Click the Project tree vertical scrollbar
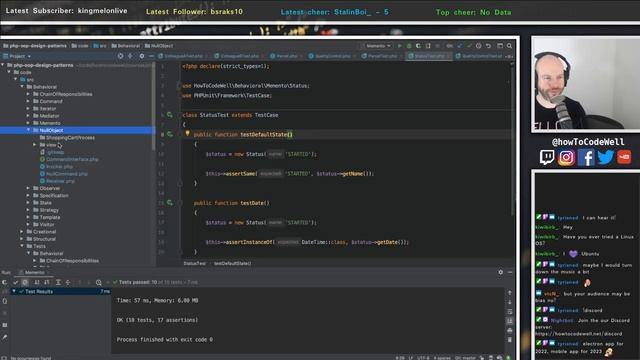 coord(153,107)
